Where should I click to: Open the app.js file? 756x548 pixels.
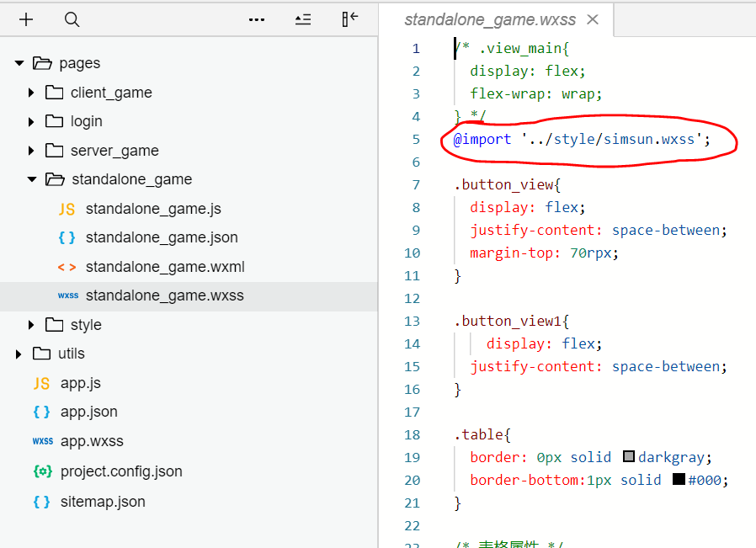click(81, 384)
